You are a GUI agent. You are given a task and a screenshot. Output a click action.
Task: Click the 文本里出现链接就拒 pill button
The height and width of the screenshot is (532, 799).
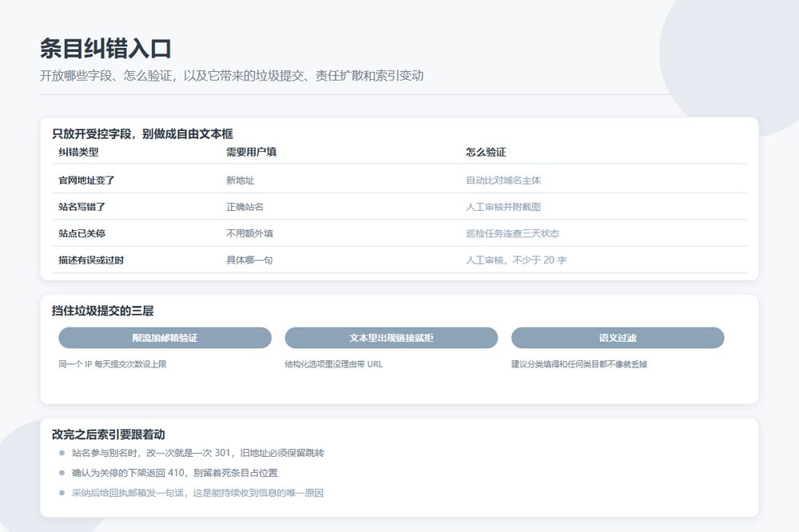[391, 338]
